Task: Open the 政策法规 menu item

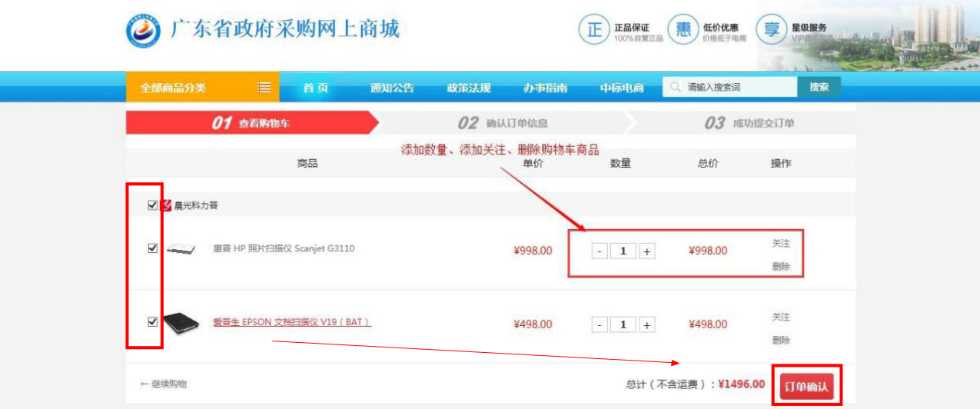Action: [469, 88]
